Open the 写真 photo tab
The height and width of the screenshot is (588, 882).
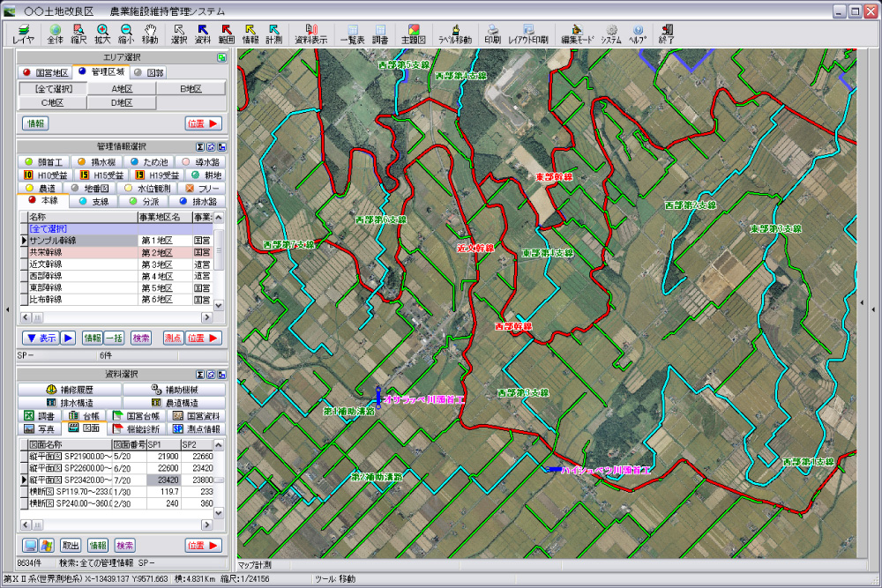[41, 428]
